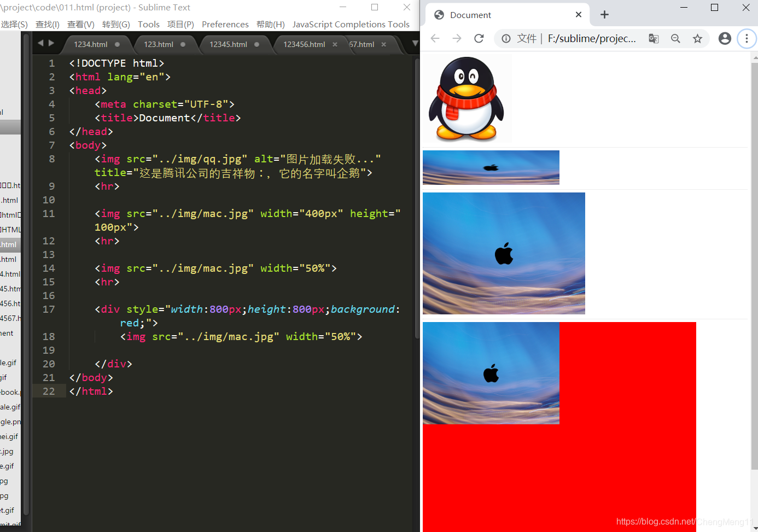Click the </html> closing tag line
This screenshot has height=532, width=758.
91,391
